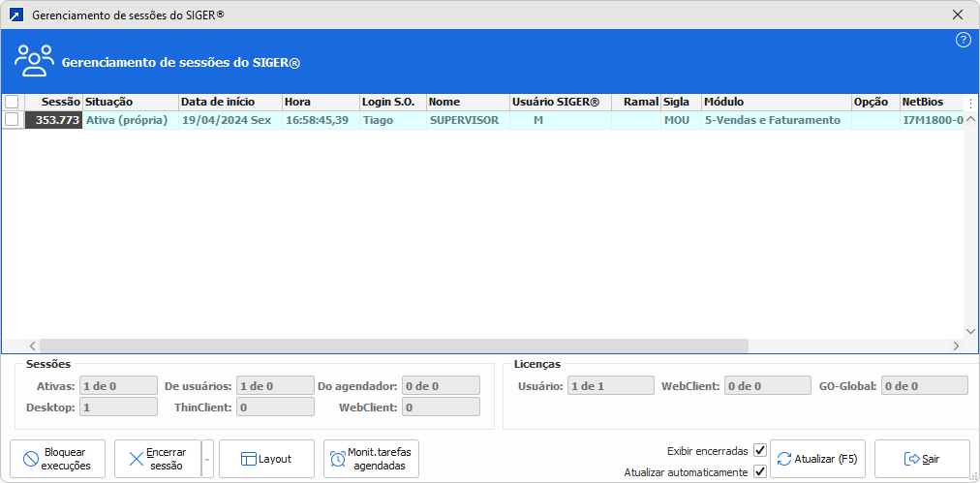Click the 'SUPERVISOR' name cell

pyautogui.click(x=468, y=120)
